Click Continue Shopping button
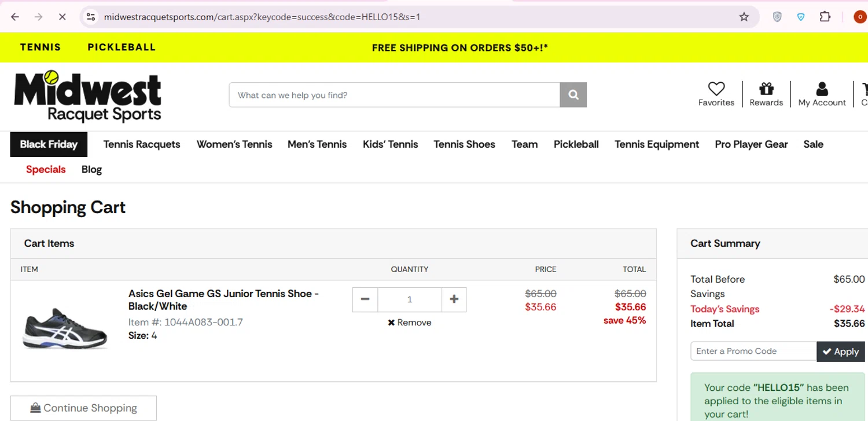 tap(83, 408)
